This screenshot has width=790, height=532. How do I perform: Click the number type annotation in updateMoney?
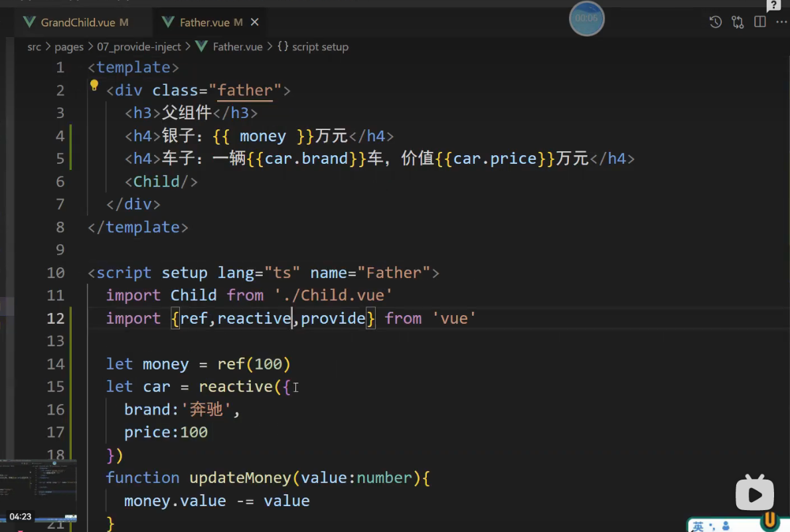pos(384,478)
